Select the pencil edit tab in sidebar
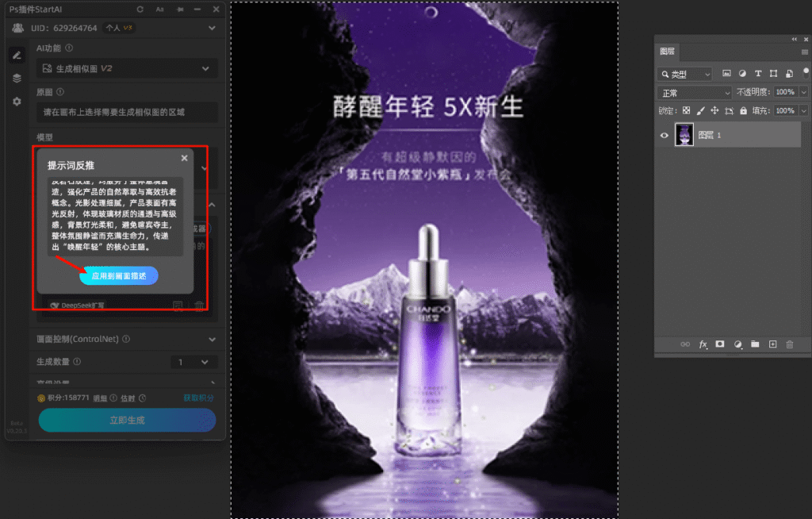 point(17,56)
